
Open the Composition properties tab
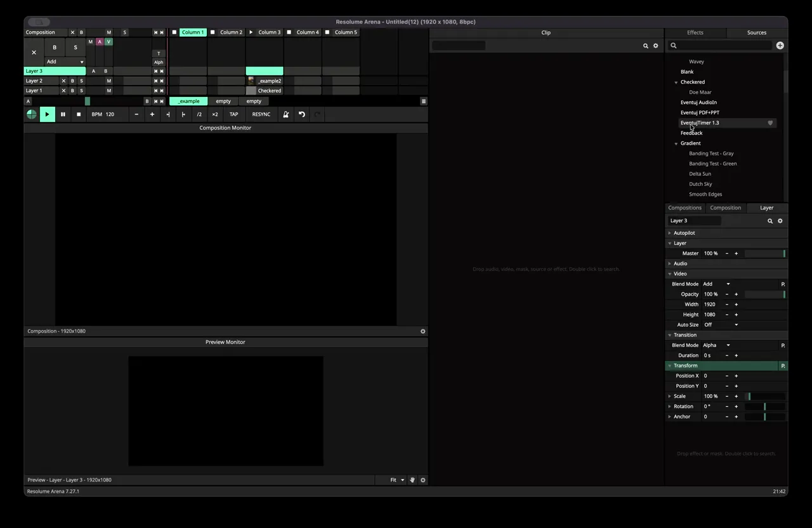tap(726, 208)
